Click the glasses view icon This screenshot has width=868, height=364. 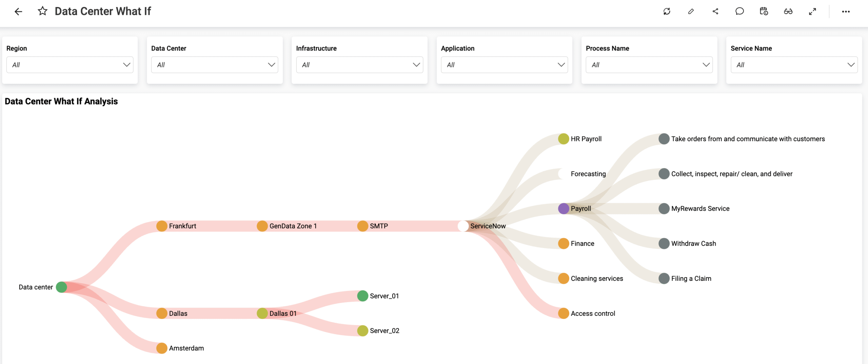pos(788,12)
